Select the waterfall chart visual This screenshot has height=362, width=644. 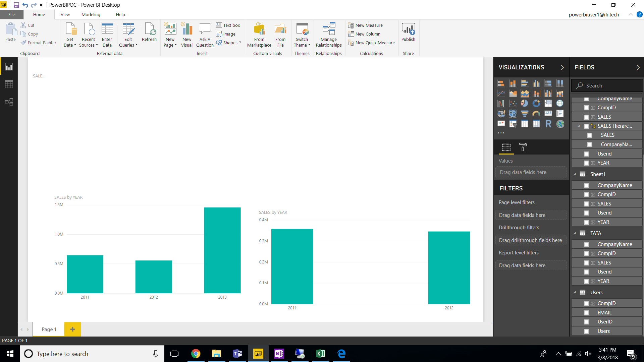point(501,104)
